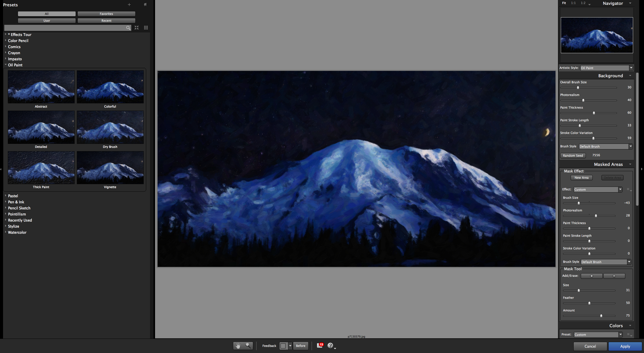
Task: Select the Thick Paint preset thumbnail
Action: 41,168
